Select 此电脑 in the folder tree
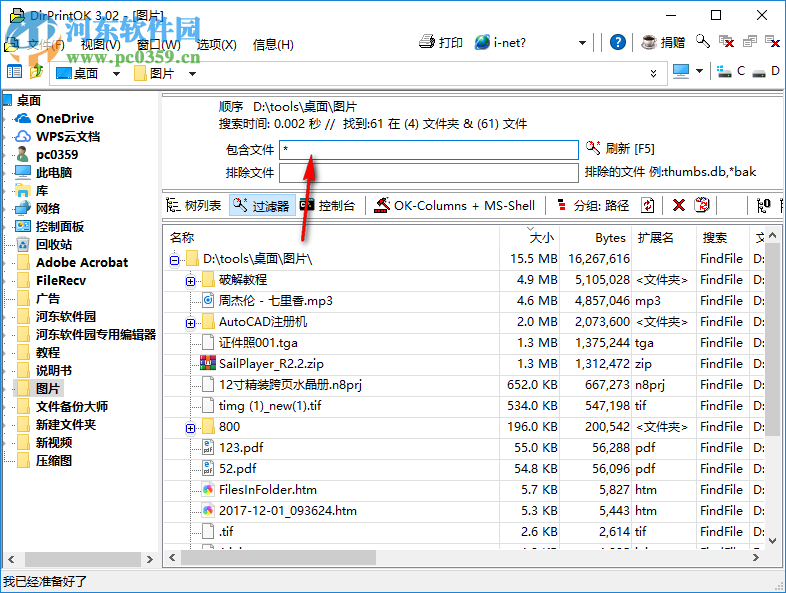The width and height of the screenshot is (786, 593). 54,172
